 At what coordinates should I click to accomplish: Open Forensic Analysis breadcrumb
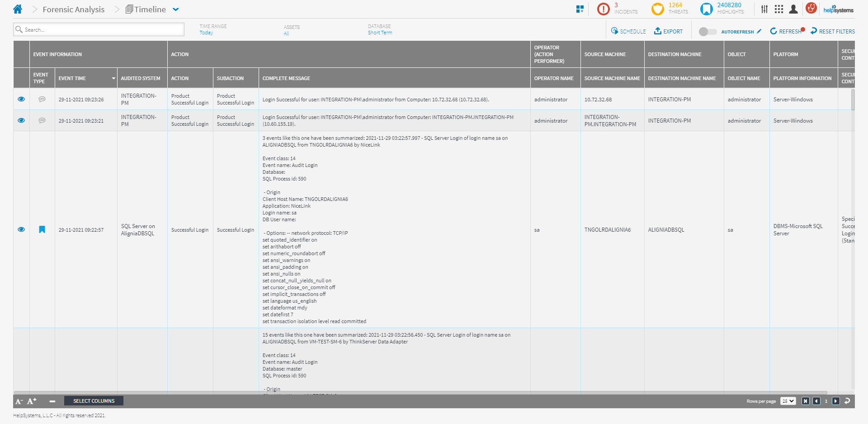(x=74, y=10)
